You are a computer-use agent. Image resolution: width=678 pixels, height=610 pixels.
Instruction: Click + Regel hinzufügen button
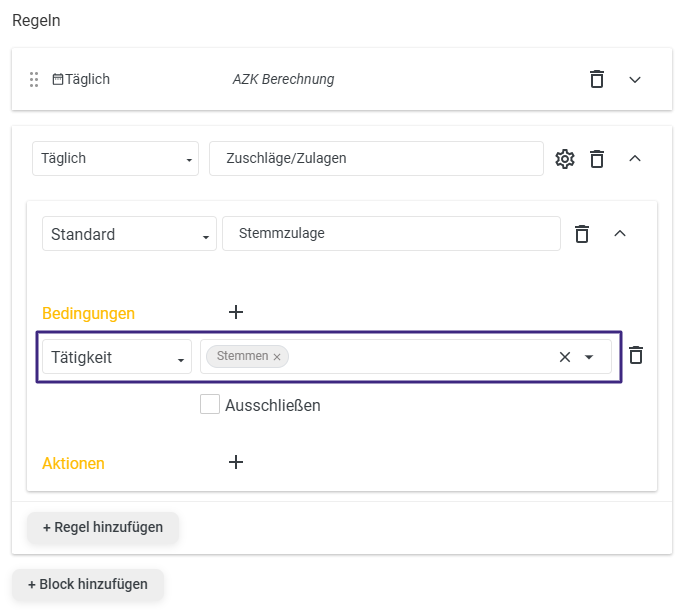tap(103, 527)
